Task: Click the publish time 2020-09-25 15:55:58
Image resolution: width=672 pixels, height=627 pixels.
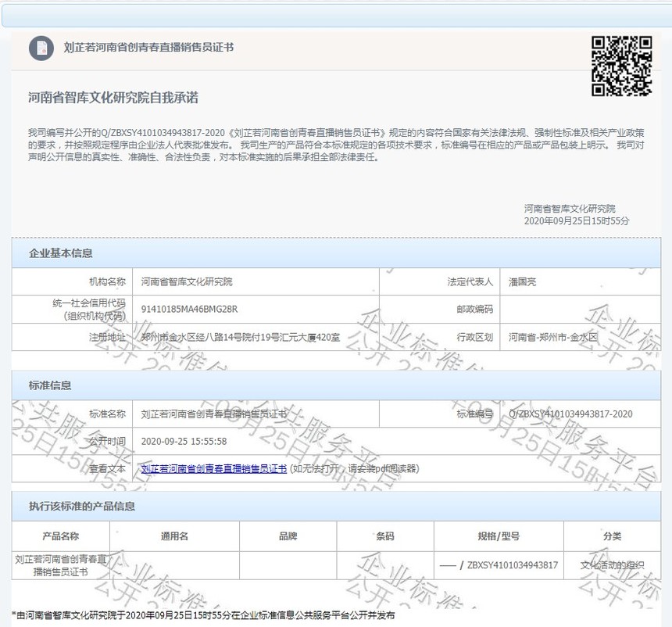Action: point(184,441)
